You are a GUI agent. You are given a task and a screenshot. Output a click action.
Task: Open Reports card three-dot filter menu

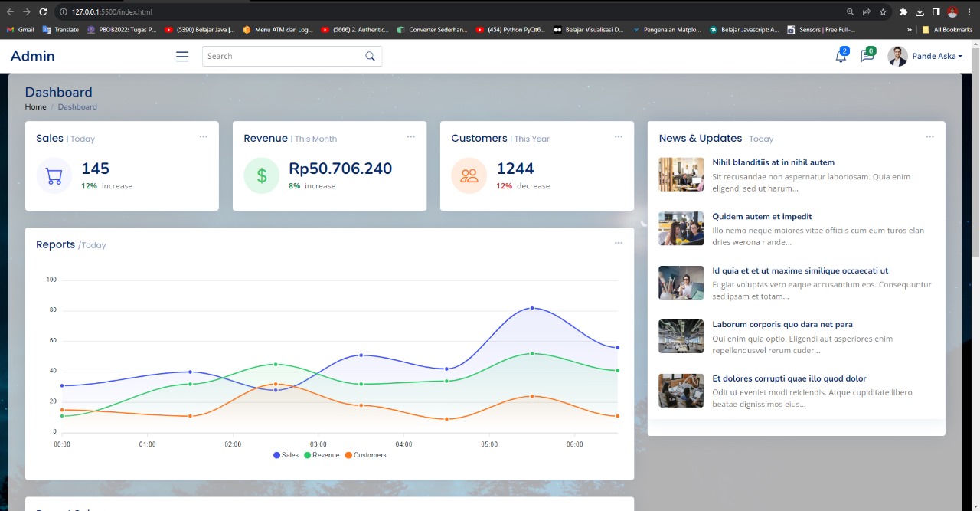pyautogui.click(x=619, y=243)
